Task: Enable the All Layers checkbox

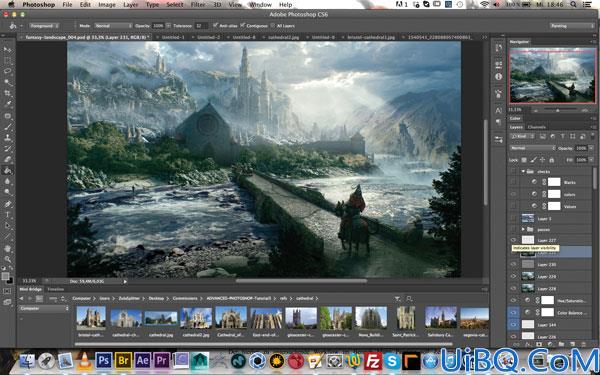Action: click(x=273, y=25)
